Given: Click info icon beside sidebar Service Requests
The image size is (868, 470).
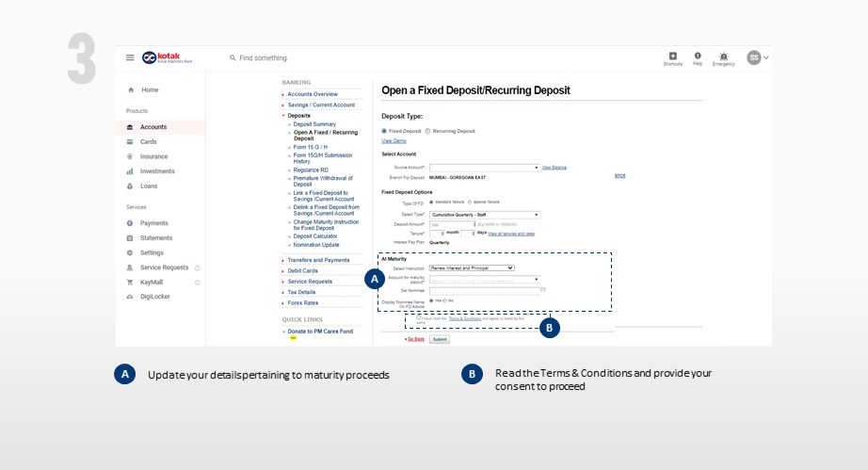Looking at the screenshot, I should click(x=197, y=267).
